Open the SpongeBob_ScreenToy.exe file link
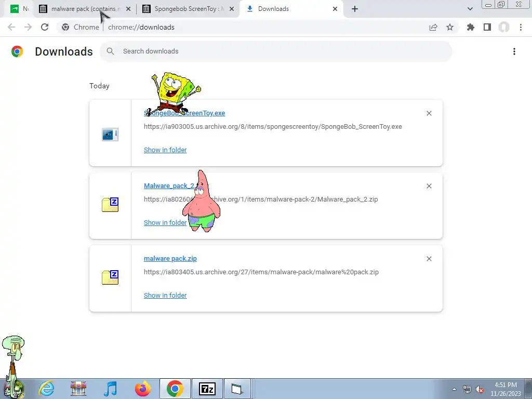Viewport: 532px width, 399px height. click(184, 113)
